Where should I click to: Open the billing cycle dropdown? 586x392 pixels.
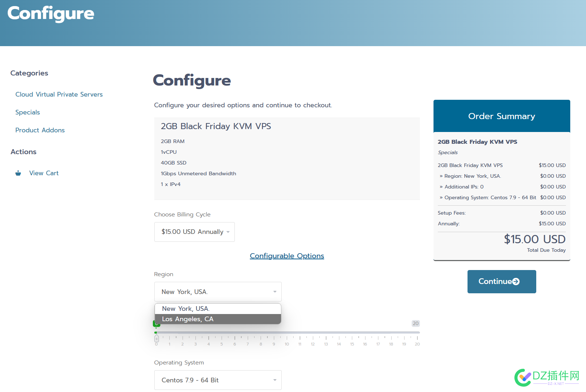tap(194, 232)
